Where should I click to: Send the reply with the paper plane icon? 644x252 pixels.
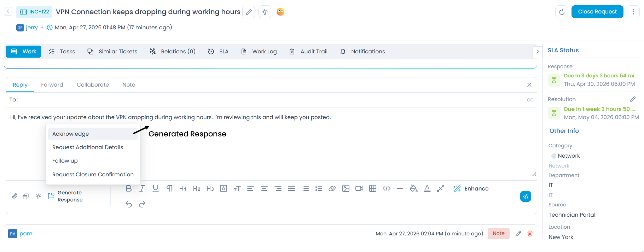click(x=526, y=196)
